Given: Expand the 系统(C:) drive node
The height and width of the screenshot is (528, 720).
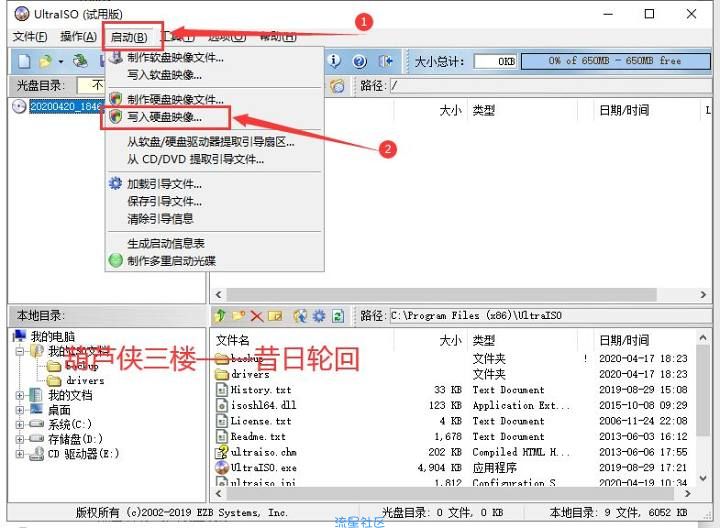Looking at the screenshot, I should coord(21,424).
